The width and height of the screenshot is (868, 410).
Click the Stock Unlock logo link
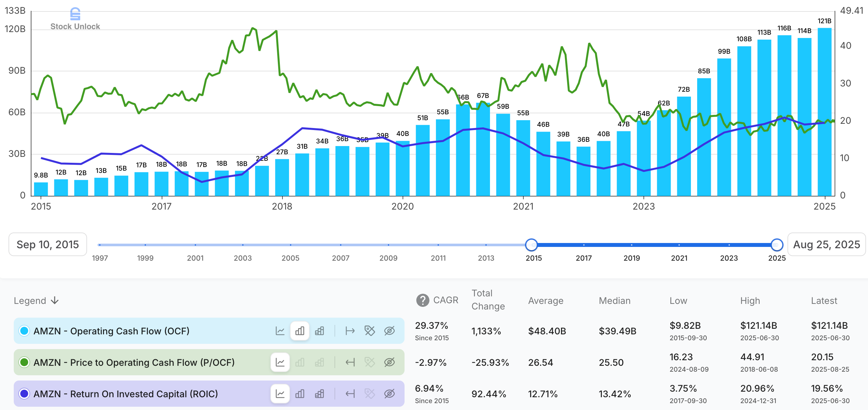point(75,19)
